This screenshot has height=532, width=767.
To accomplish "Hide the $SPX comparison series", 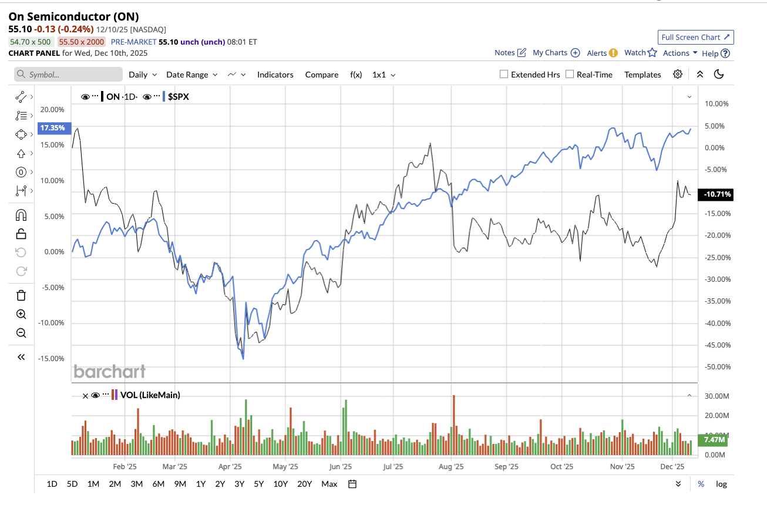I will [x=147, y=97].
